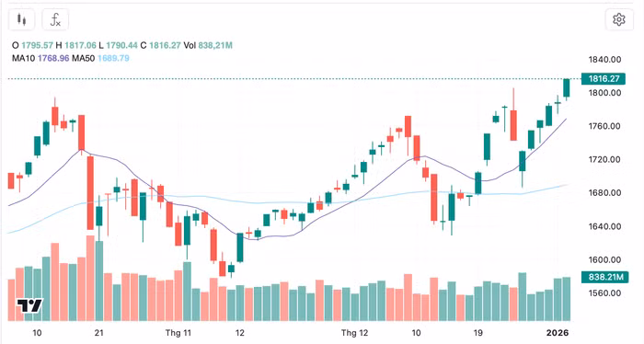Click the 1816.27 current price tag
The width and height of the screenshot is (644, 344).
point(604,79)
